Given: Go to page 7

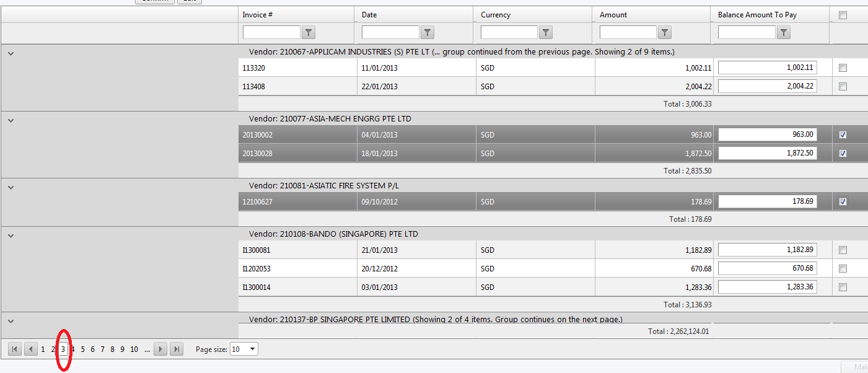Looking at the screenshot, I should click(102, 349).
